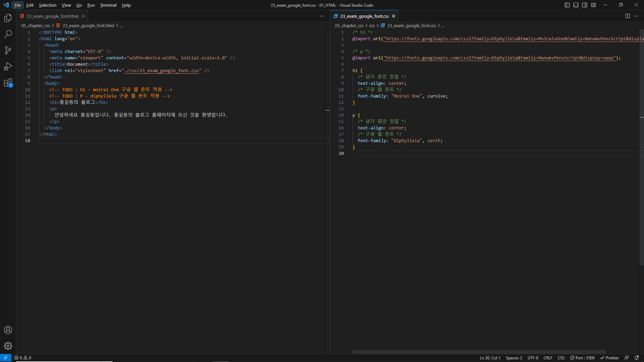644x362 pixels.
Task: Open the Extensions view icon
Action: pyautogui.click(x=8, y=83)
